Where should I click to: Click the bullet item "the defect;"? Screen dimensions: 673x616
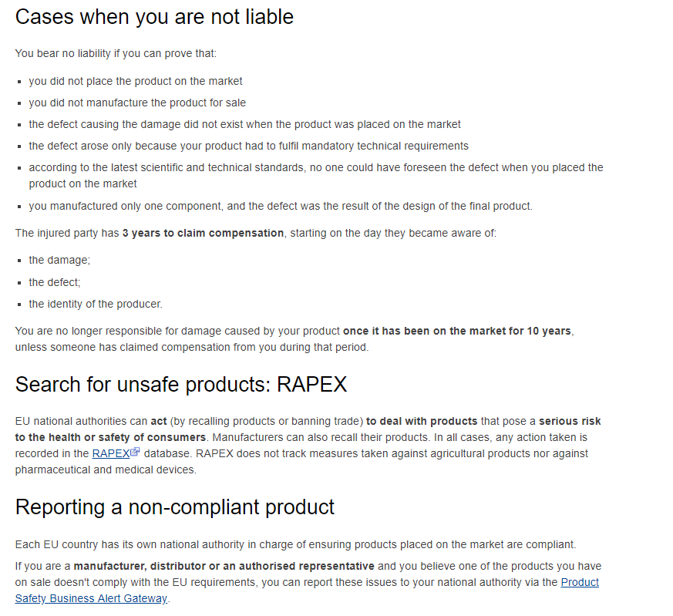click(55, 282)
